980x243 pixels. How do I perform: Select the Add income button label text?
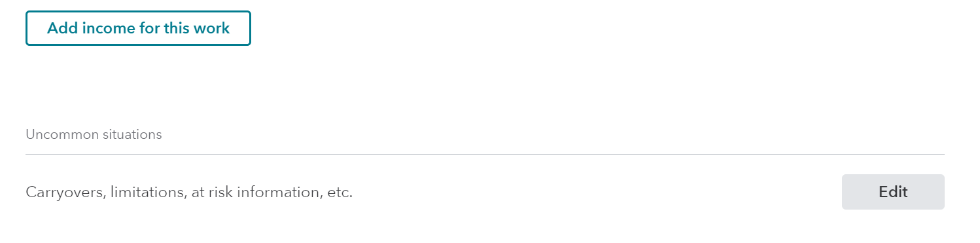point(139,28)
